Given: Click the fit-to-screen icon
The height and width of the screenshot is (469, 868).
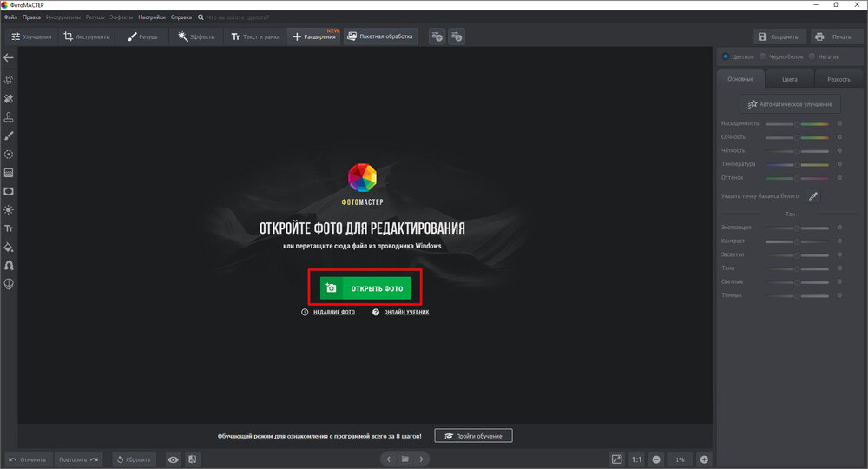Looking at the screenshot, I should point(616,459).
